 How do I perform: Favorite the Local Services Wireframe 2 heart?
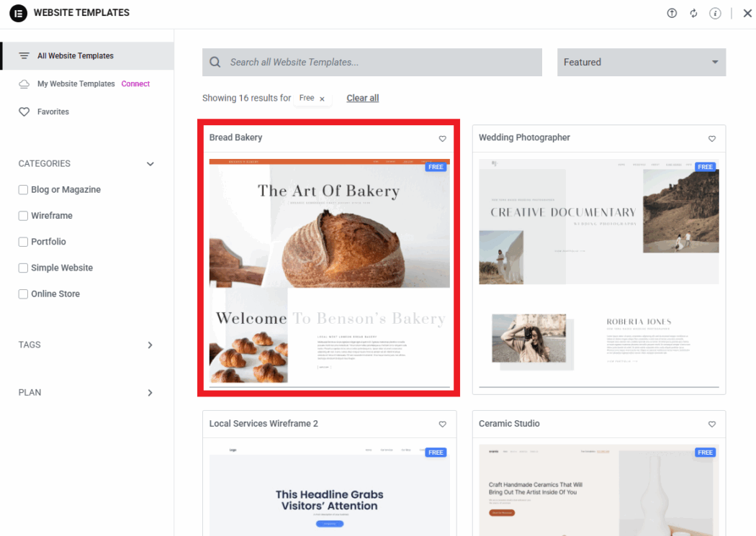click(443, 424)
